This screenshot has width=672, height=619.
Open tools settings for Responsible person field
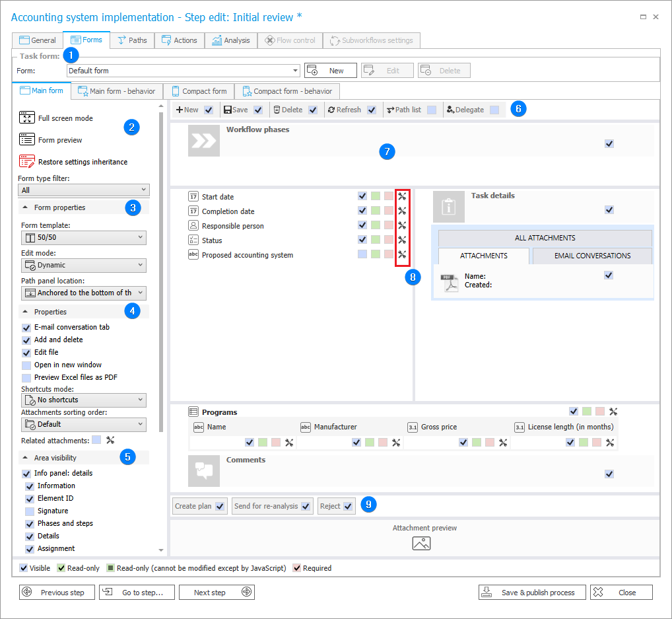402,225
